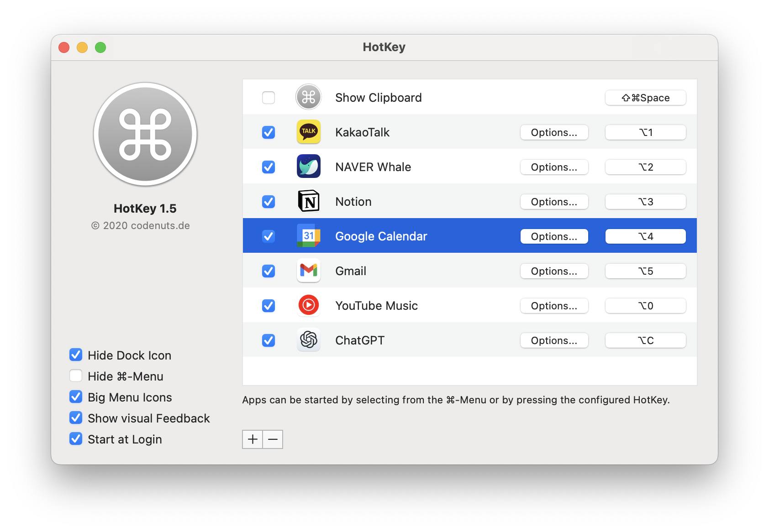
Task: Uncheck the Google Calendar checkbox
Action: (269, 236)
